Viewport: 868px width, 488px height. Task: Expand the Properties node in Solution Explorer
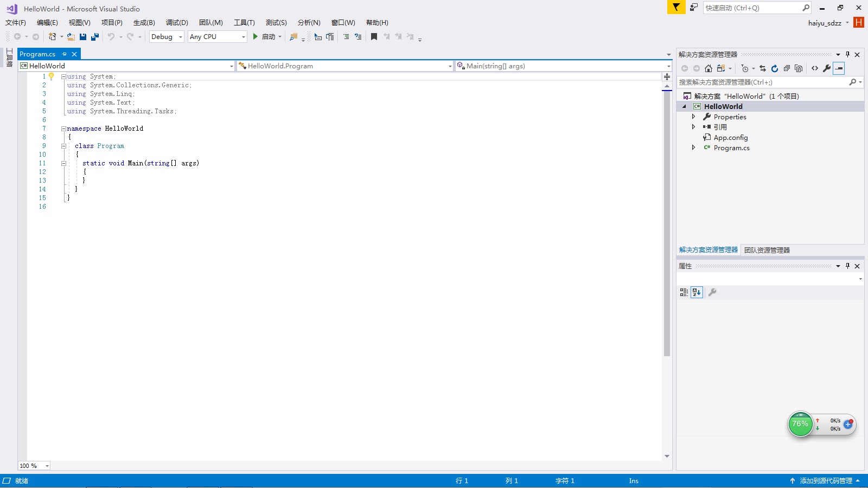point(693,117)
